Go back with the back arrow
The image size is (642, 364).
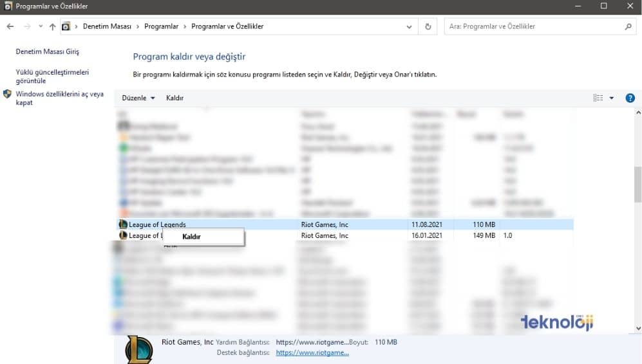point(10,26)
